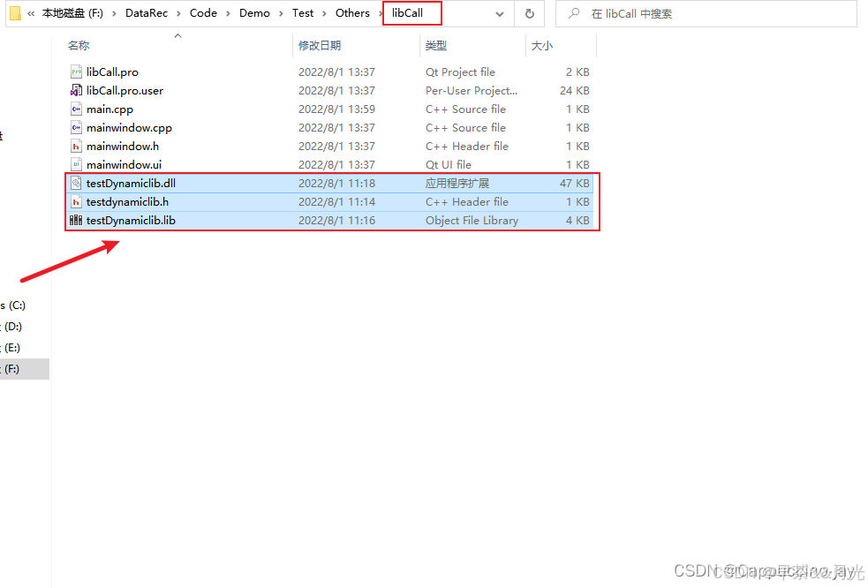Click the type text Object File Library
The width and height of the screenshot is (868, 588).
(472, 221)
